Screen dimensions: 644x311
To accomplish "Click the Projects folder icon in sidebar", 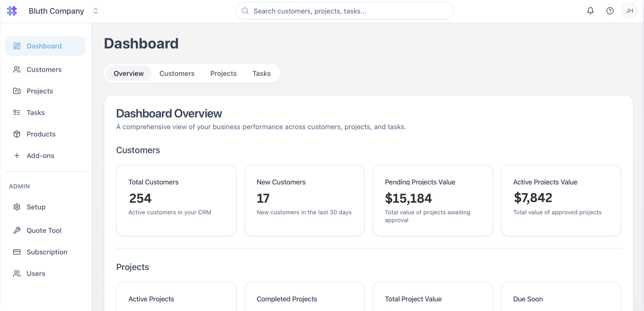I will tap(17, 91).
